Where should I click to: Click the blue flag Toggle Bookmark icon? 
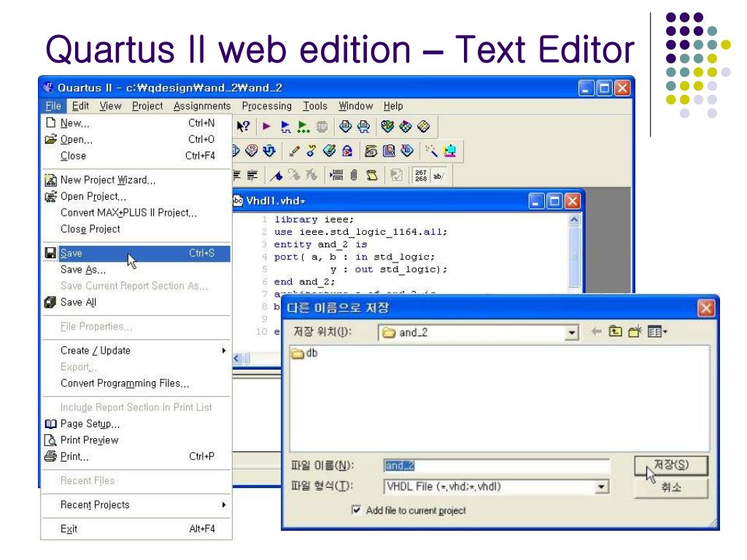point(276,176)
